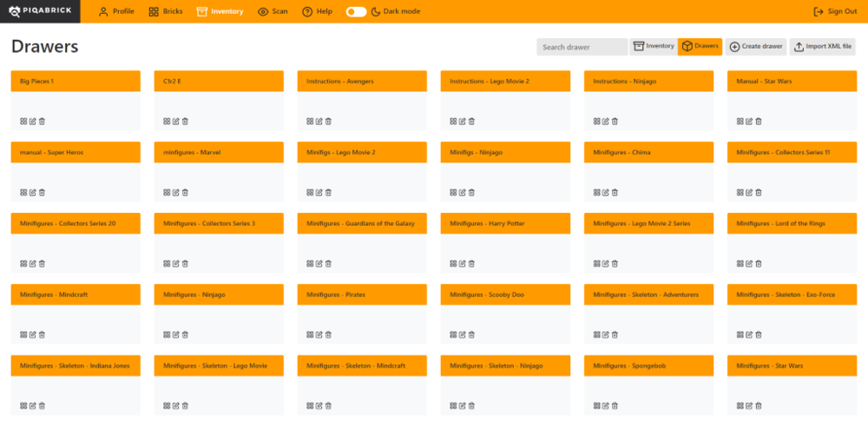
Task: View bricks in Lord of the Rings drawer
Action: point(740,264)
